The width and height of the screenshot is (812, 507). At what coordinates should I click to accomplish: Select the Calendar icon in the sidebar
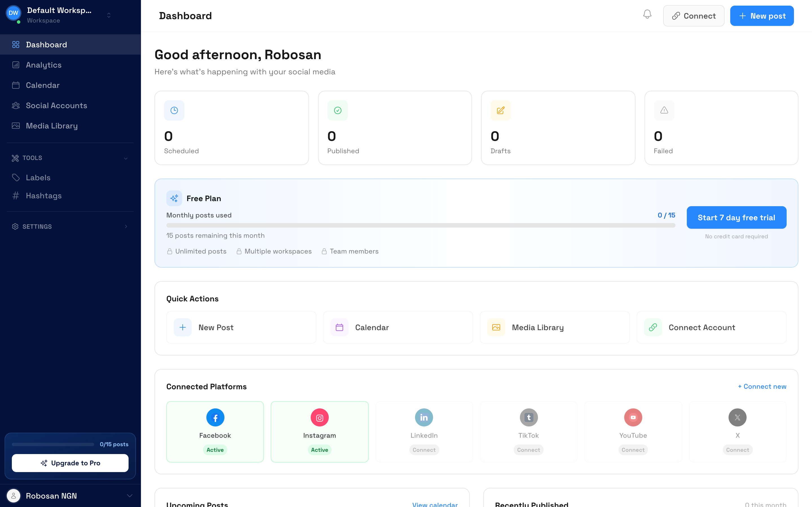(x=16, y=85)
